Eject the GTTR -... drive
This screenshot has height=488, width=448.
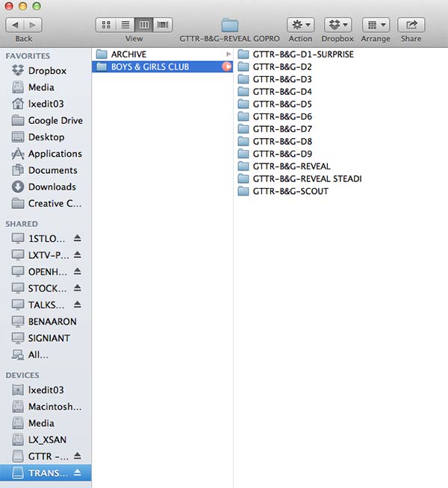coord(78,456)
